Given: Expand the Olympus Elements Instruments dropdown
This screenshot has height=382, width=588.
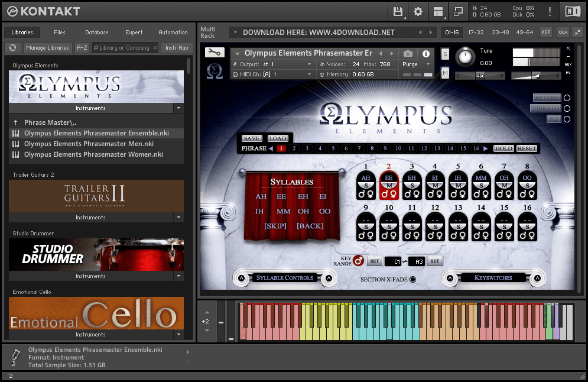Looking at the screenshot, I should point(178,108).
